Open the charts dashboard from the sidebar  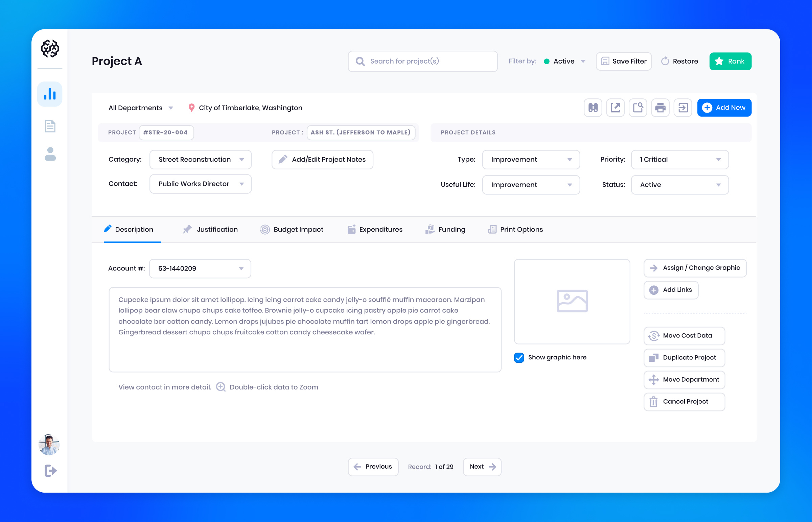point(49,94)
